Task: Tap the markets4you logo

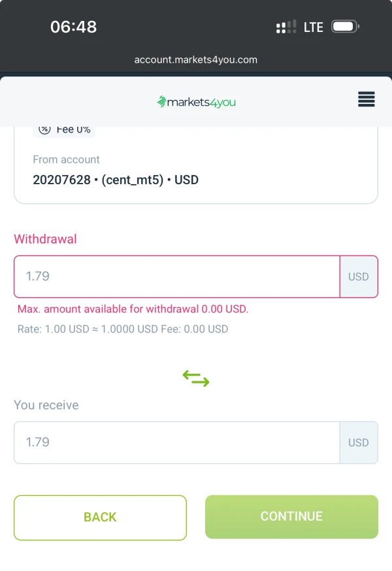Action: click(195, 102)
